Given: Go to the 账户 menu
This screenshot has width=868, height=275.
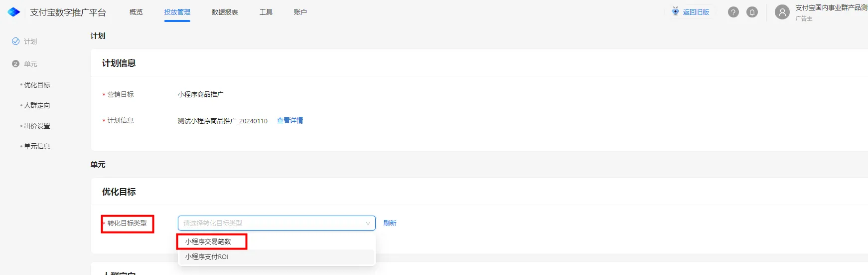Looking at the screenshot, I should (300, 12).
